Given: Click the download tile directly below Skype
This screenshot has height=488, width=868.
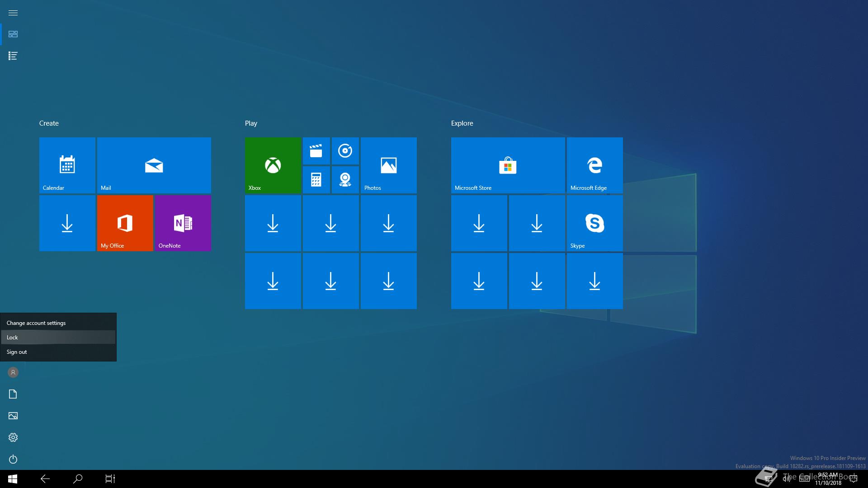Looking at the screenshot, I should pos(595,281).
